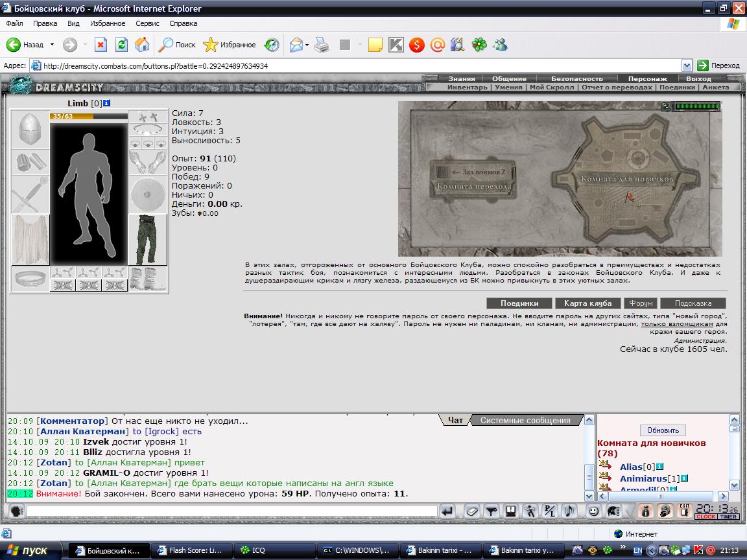Send chat message with enter arrow icon
This screenshot has height=560, width=747.
click(x=447, y=511)
